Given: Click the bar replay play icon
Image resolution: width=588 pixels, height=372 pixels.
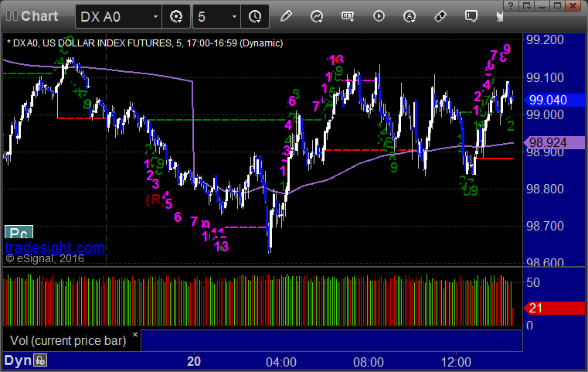Looking at the screenshot, I should [379, 16].
